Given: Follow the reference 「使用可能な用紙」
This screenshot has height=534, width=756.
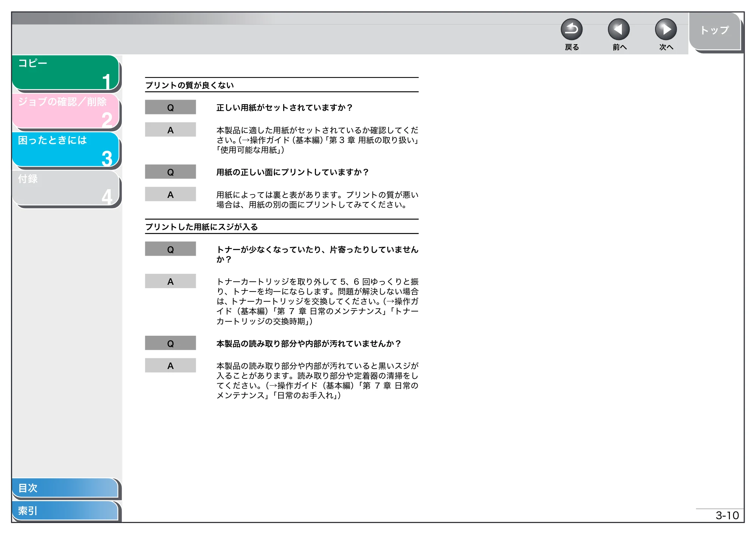Looking at the screenshot, I should [x=249, y=150].
